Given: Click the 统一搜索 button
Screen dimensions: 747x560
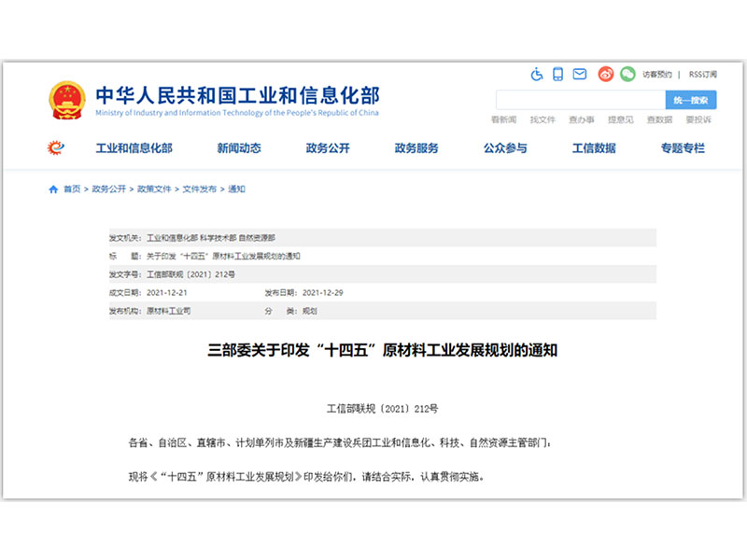Looking at the screenshot, I should pos(691,100).
